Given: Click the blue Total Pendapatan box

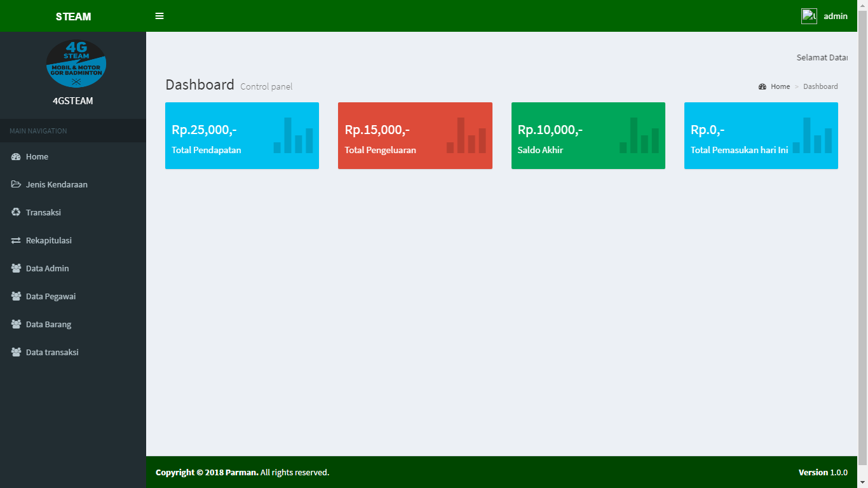Looking at the screenshot, I should pyautogui.click(x=242, y=135).
